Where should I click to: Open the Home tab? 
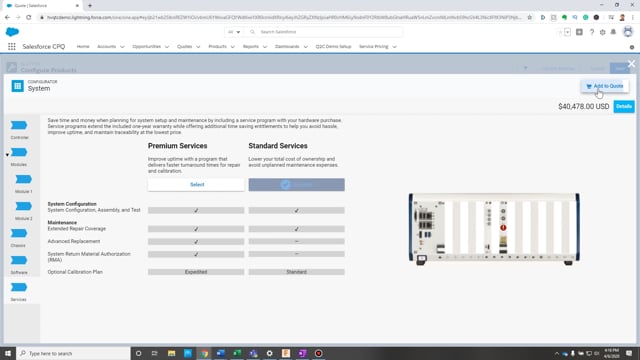[x=83, y=47]
